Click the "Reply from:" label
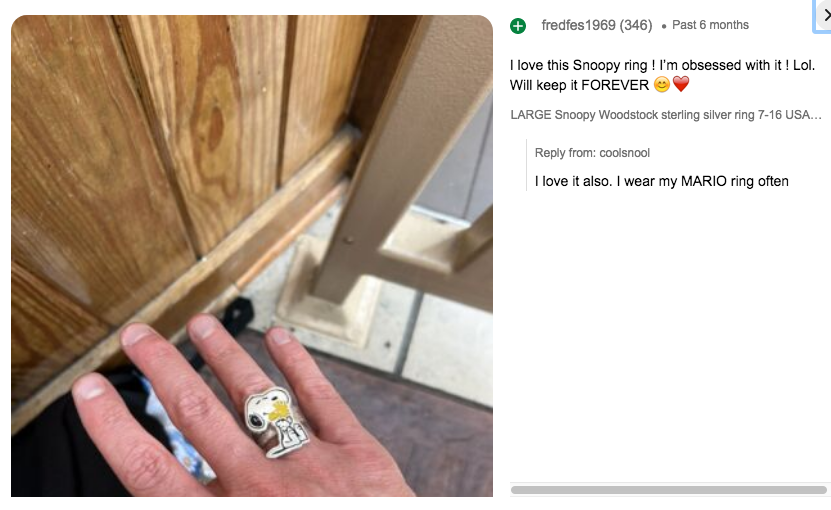 (565, 153)
